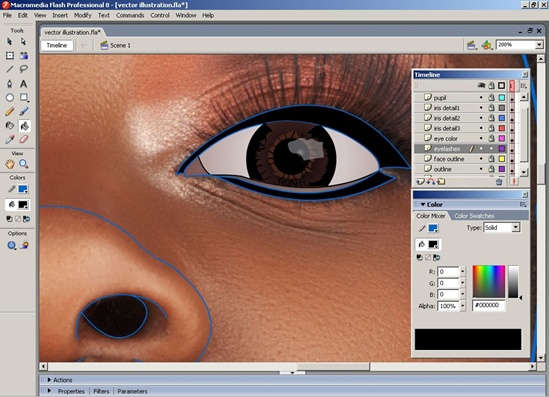549x397 pixels.
Task: Switch to the Parameters tab
Action: click(132, 391)
